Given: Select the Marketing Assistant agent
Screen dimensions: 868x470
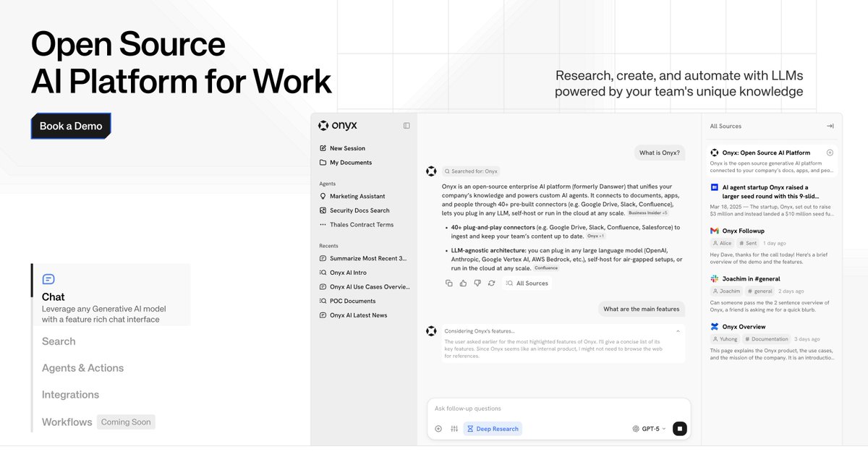Looking at the screenshot, I should (352, 196).
